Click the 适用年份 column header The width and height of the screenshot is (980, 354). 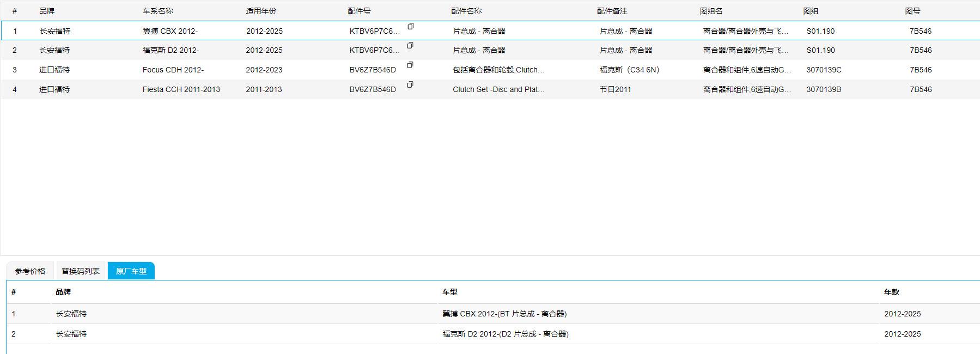coord(261,11)
